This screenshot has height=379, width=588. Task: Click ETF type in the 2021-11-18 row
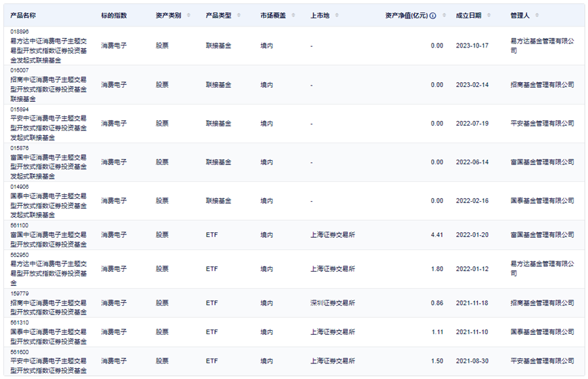(211, 303)
